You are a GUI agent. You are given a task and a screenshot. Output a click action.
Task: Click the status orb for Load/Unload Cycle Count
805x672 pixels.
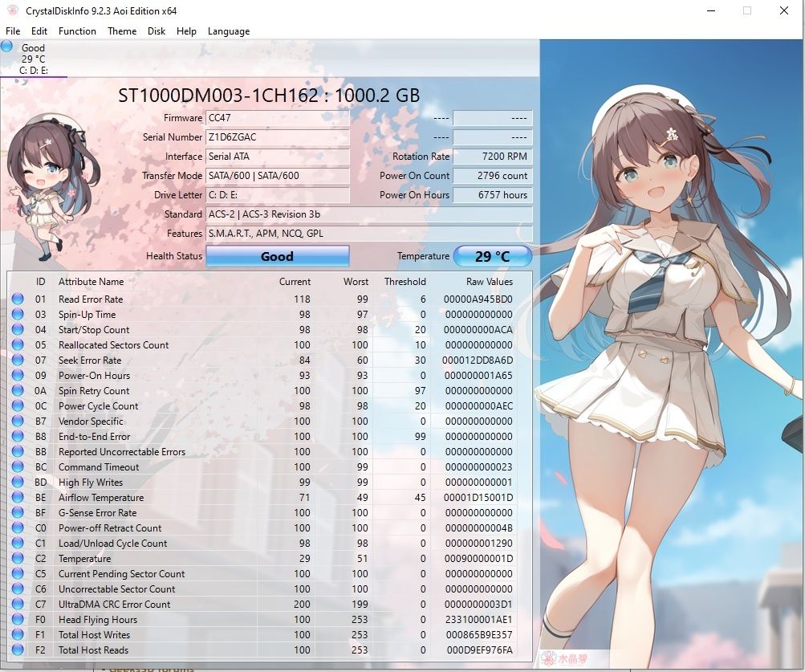18,543
